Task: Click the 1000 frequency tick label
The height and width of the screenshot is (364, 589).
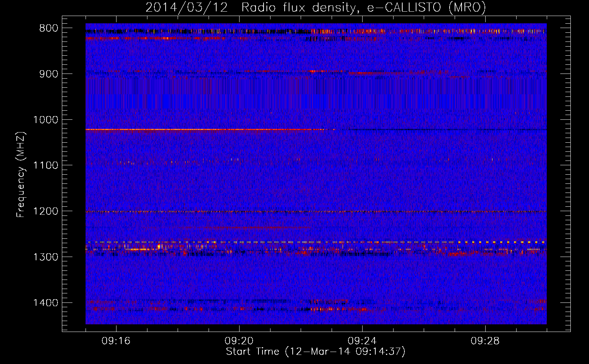Action: [46, 120]
